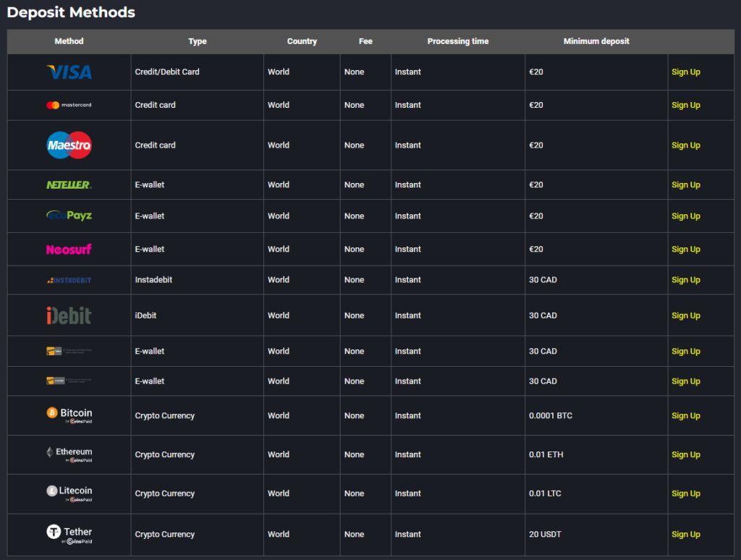Click the VISA logo
Viewport: 741px width, 560px height.
tap(69, 72)
